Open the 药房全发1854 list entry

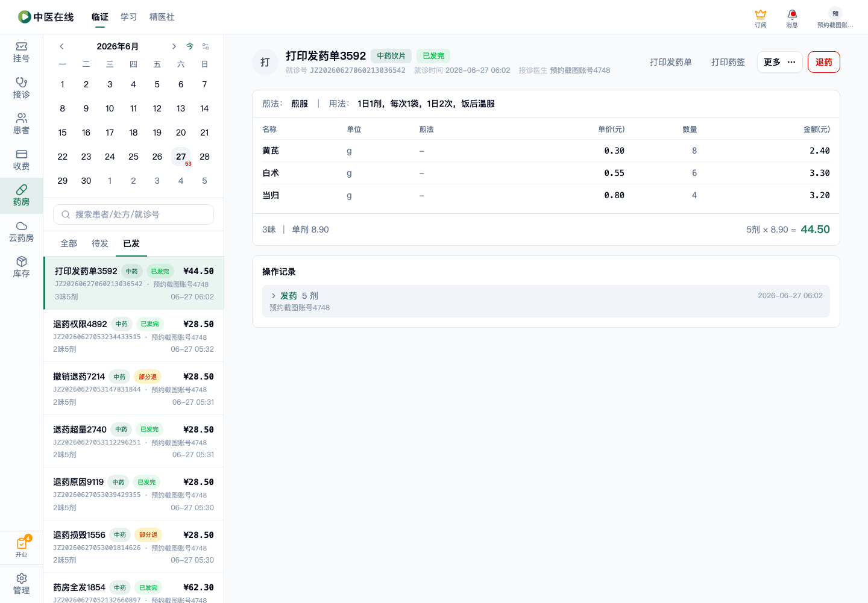point(134,588)
